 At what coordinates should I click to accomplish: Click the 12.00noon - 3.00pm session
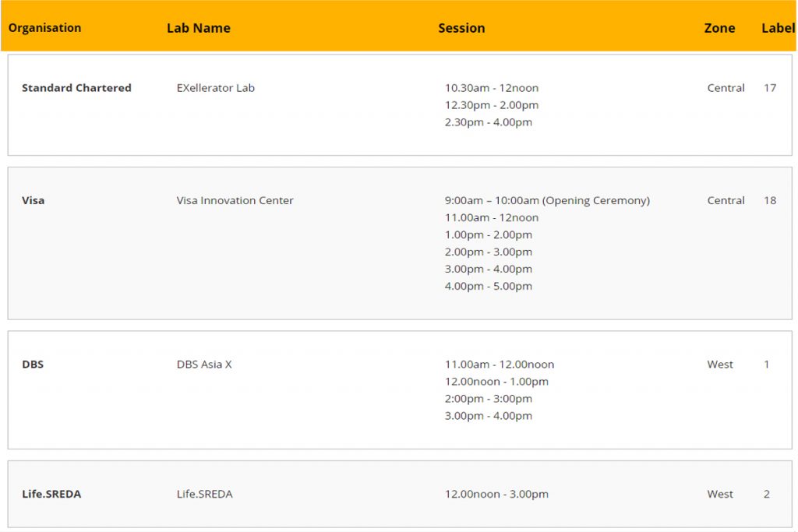point(496,494)
